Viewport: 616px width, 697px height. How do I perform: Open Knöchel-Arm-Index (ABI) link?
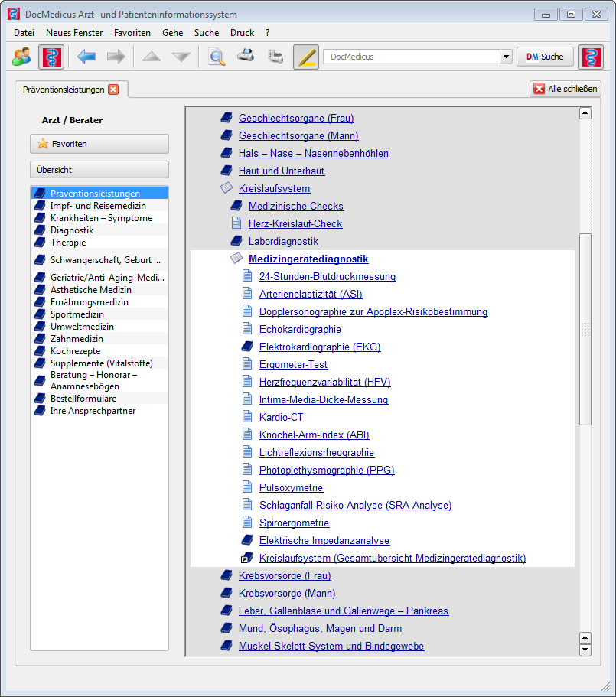[x=315, y=435]
